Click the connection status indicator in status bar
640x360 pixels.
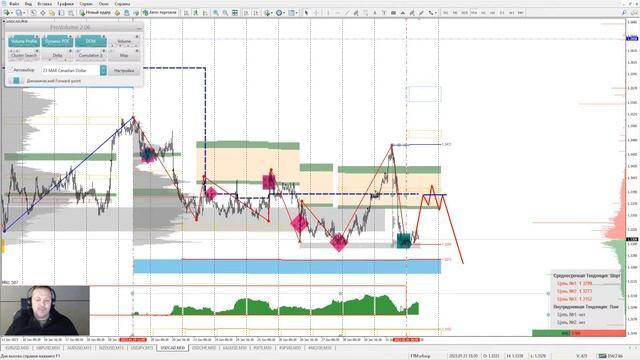610,356
